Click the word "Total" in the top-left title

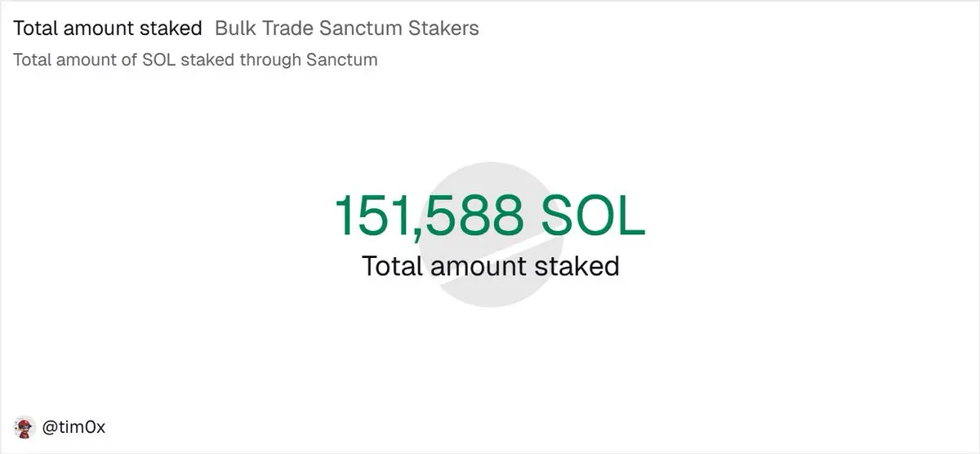point(35,29)
